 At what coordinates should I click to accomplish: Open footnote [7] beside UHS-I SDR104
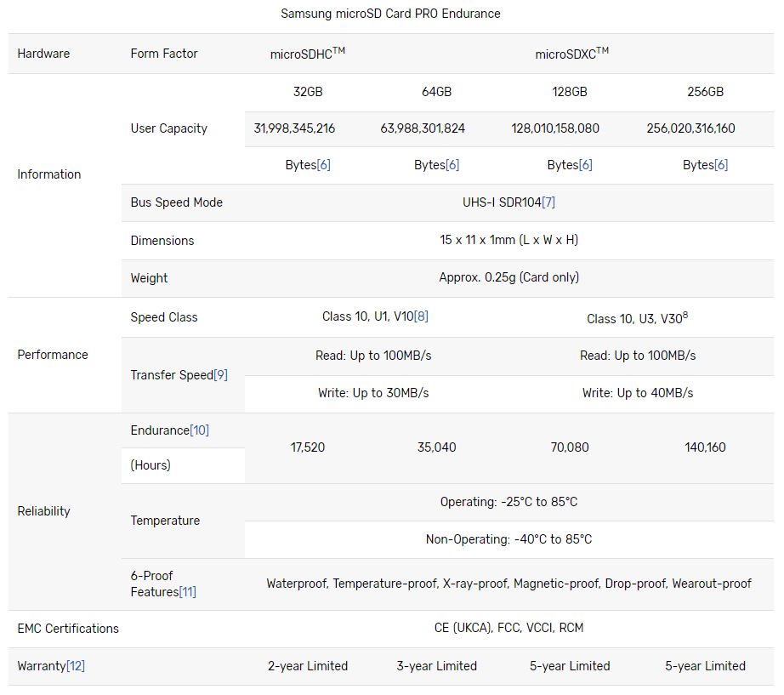[x=548, y=202]
